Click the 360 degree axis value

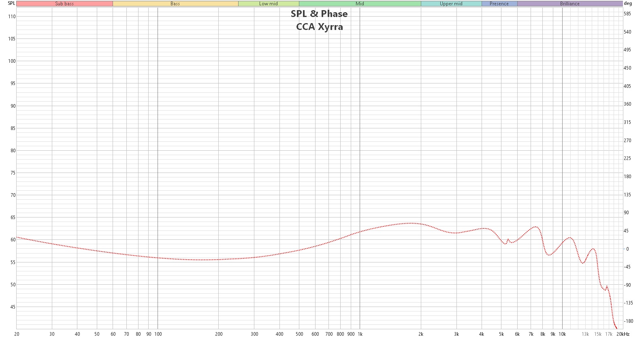click(x=627, y=104)
